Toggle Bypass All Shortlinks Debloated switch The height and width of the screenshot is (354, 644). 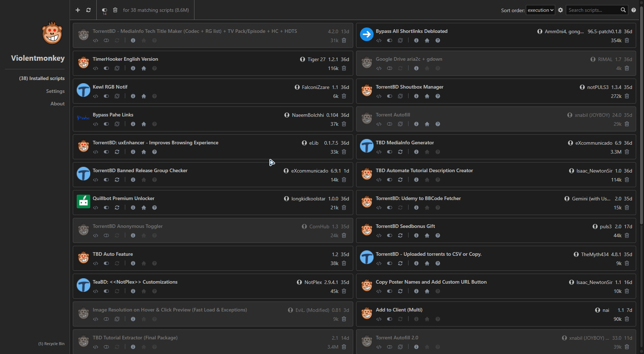[x=390, y=40]
